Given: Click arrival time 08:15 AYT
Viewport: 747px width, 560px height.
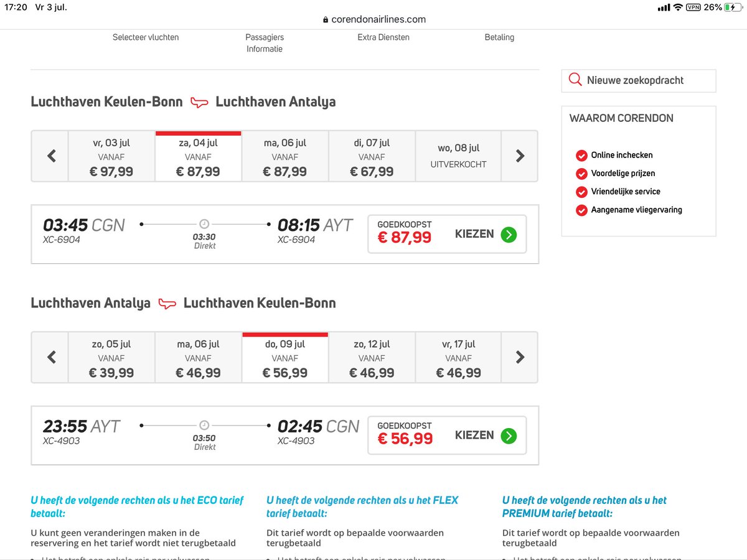Looking at the screenshot, I should (315, 225).
